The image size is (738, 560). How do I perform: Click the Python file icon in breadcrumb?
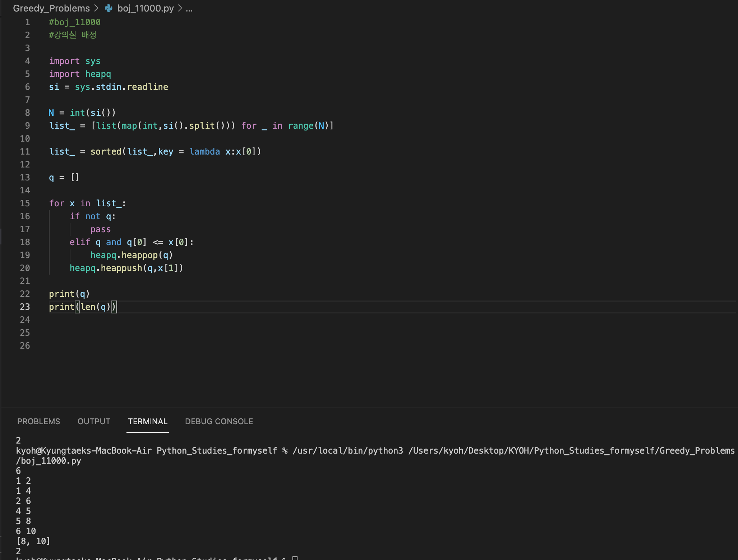click(x=109, y=8)
